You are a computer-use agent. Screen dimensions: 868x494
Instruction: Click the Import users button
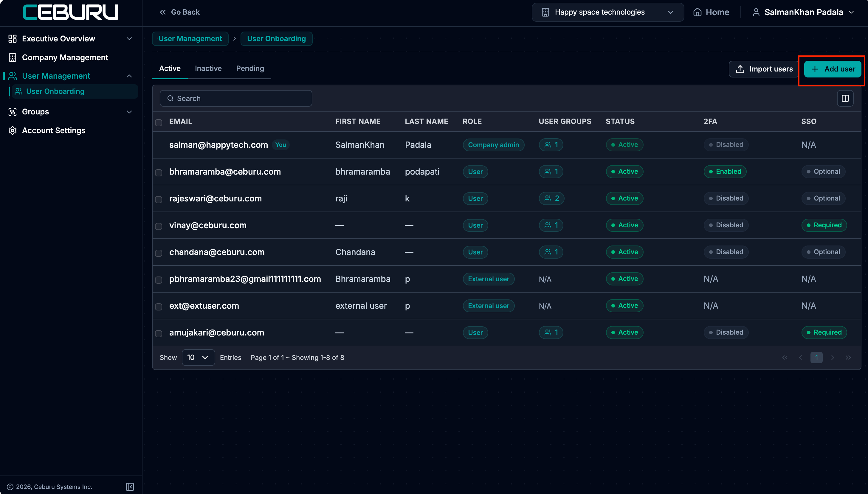pos(764,69)
